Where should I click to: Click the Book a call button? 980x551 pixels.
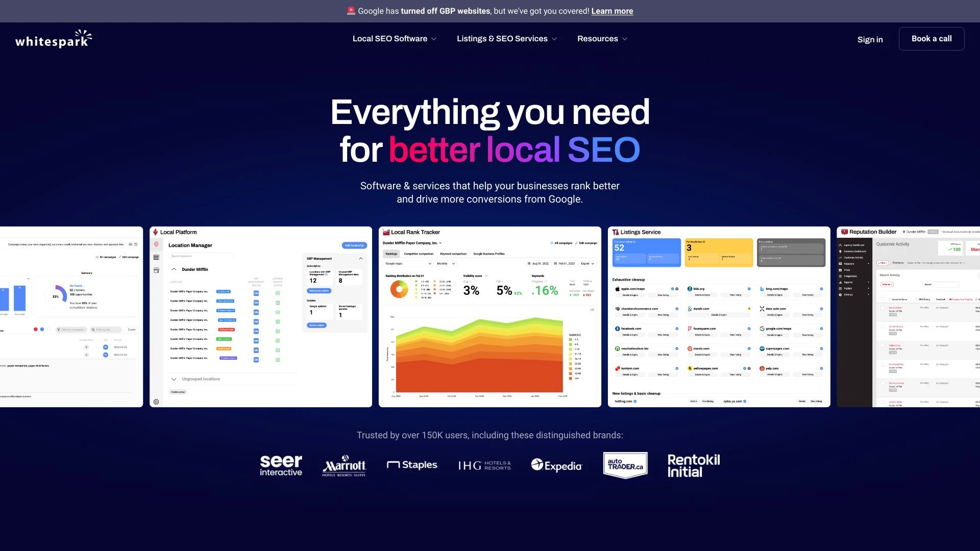pos(932,38)
